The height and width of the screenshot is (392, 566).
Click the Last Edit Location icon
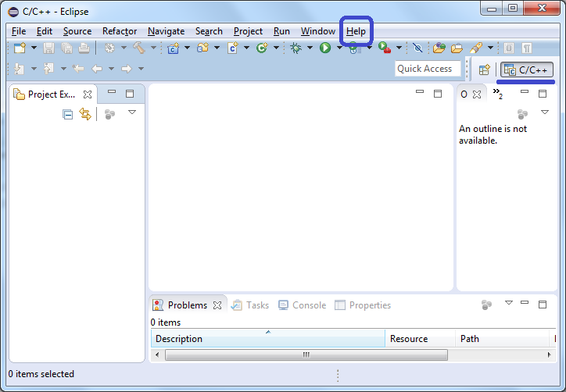(x=78, y=69)
